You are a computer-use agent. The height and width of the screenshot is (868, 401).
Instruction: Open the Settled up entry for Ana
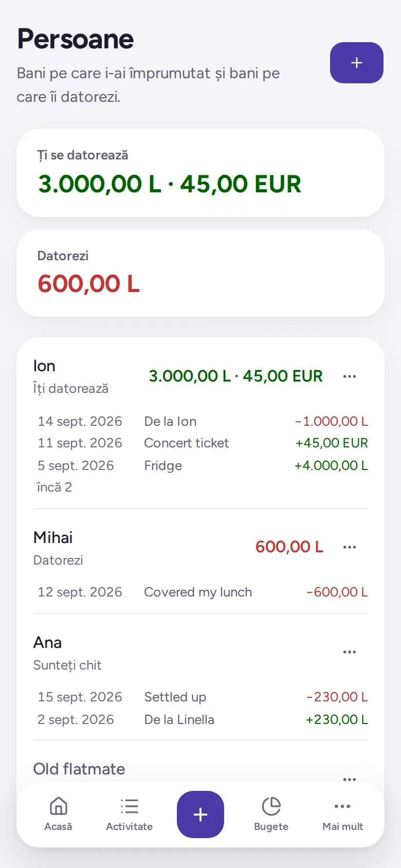(x=203, y=697)
